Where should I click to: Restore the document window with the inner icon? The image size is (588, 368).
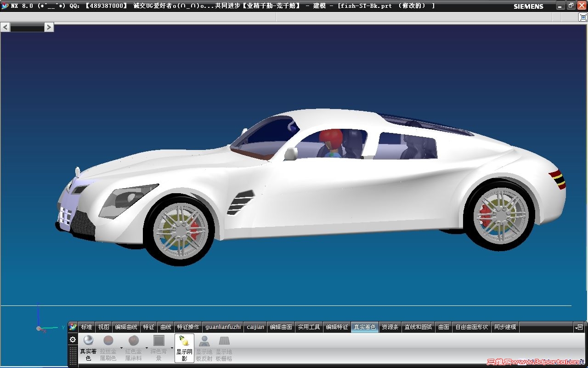tap(582, 17)
